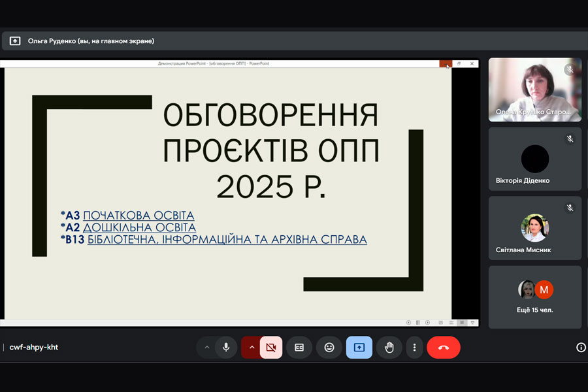Raise your hand

point(389,348)
